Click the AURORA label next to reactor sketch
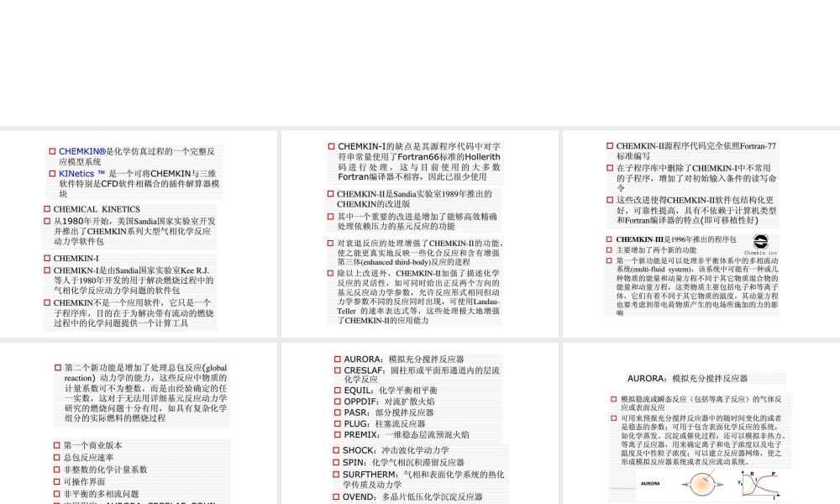The height and width of the screenshot is (504, 840). click(x=651, y=482)
